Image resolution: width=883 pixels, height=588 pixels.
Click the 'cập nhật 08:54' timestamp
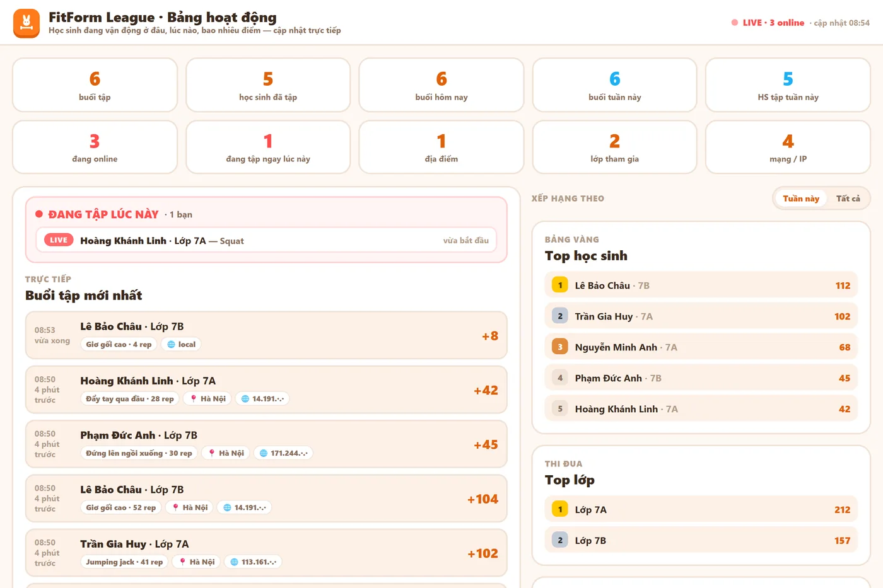[841, 23]
